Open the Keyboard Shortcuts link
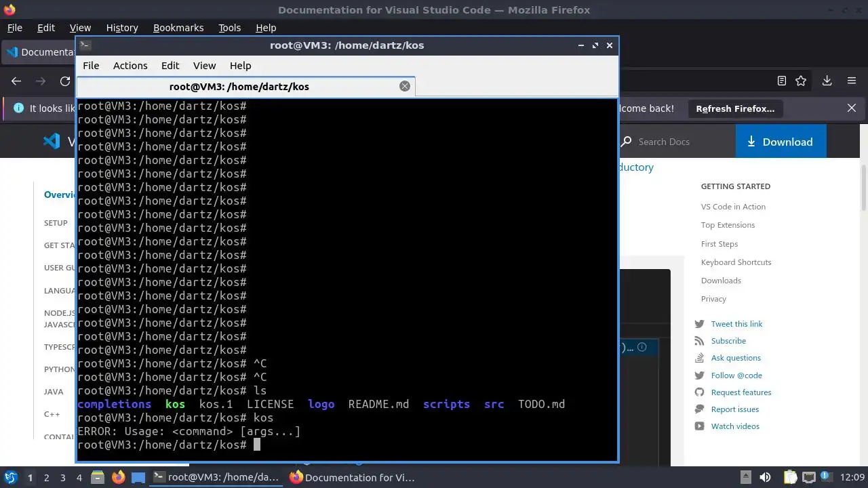 736,262
